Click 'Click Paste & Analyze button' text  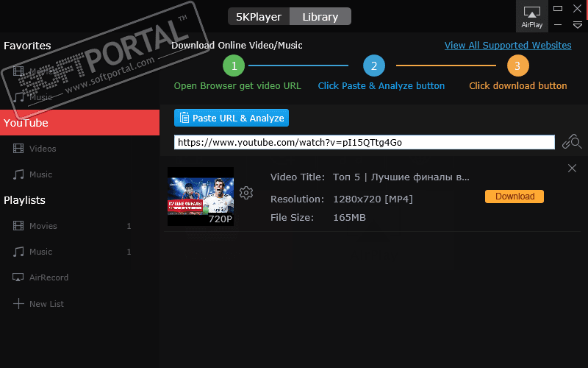(x=381, y=86)
